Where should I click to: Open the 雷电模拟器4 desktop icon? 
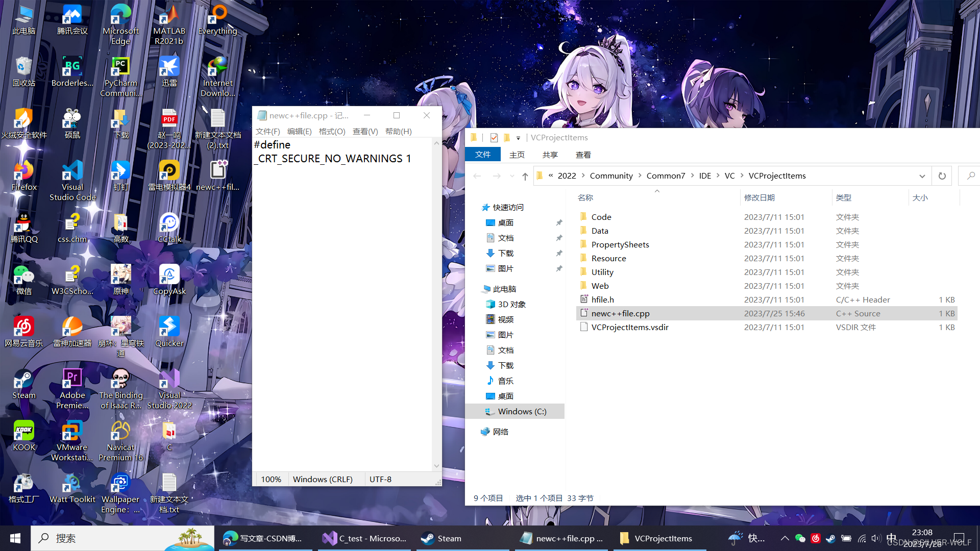point(169,176)
